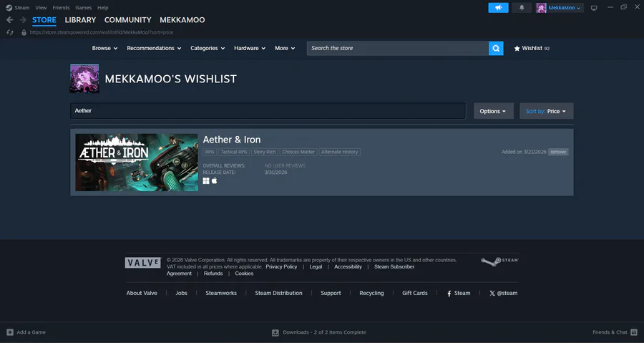Open the Privacy Policy link
The image size is (644, 343).
281,267
